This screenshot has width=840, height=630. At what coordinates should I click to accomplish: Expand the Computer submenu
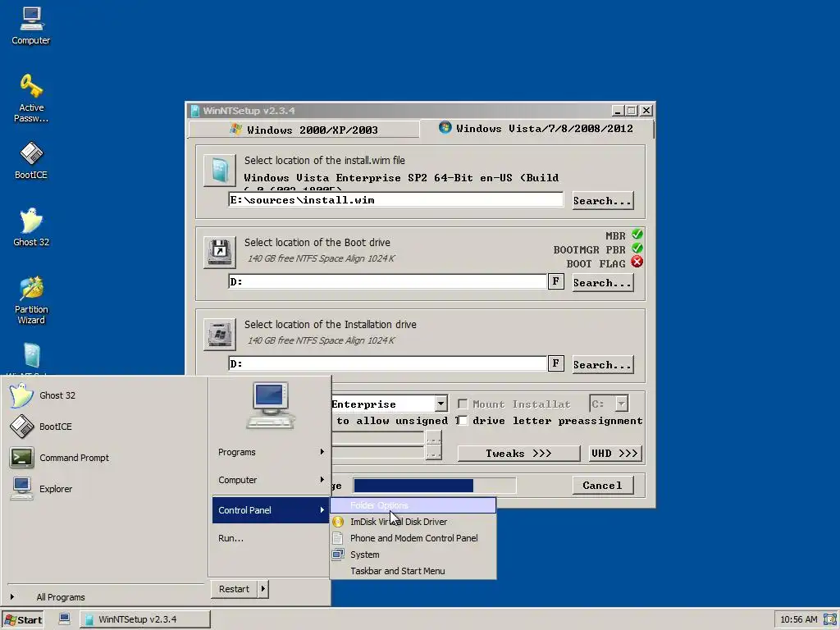pos(271,480)
